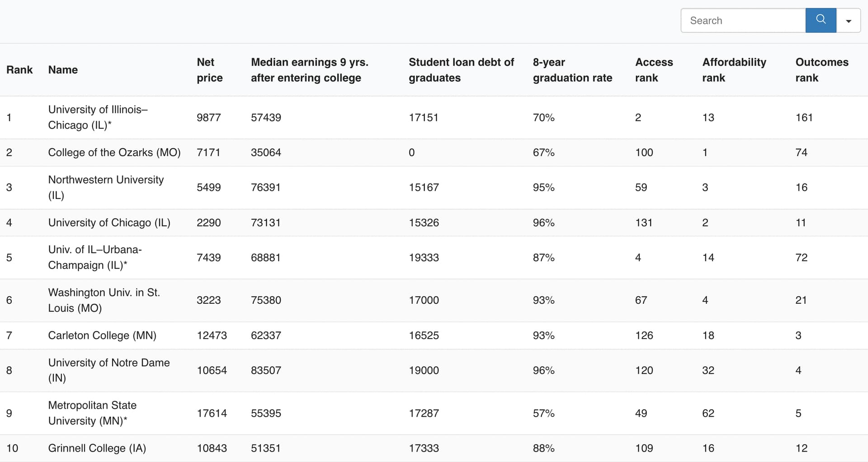868x462 pixels.
Task: Sort by Median earnings column header
Action: (309, 70)
